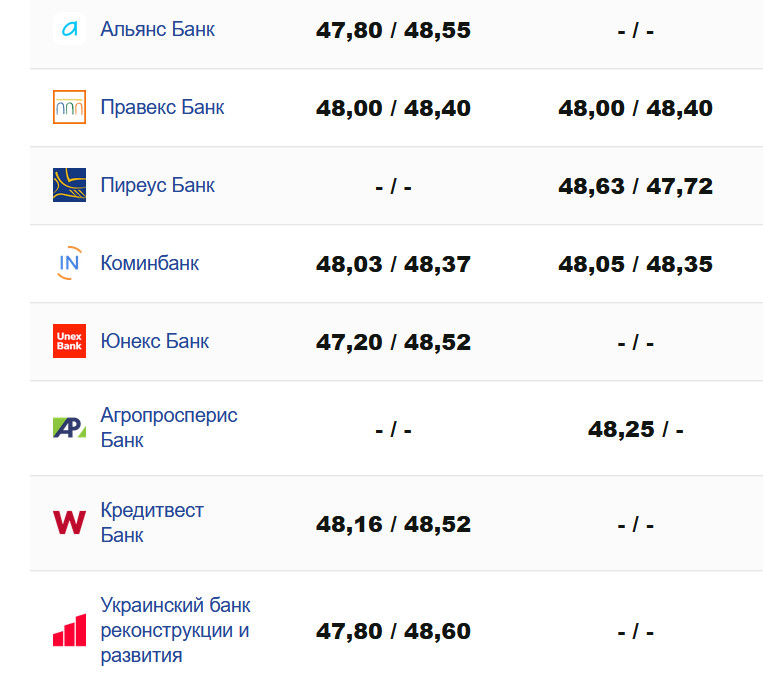Follow the Юнекс Банк link
The image size is (763, 690).
point(154,341)
